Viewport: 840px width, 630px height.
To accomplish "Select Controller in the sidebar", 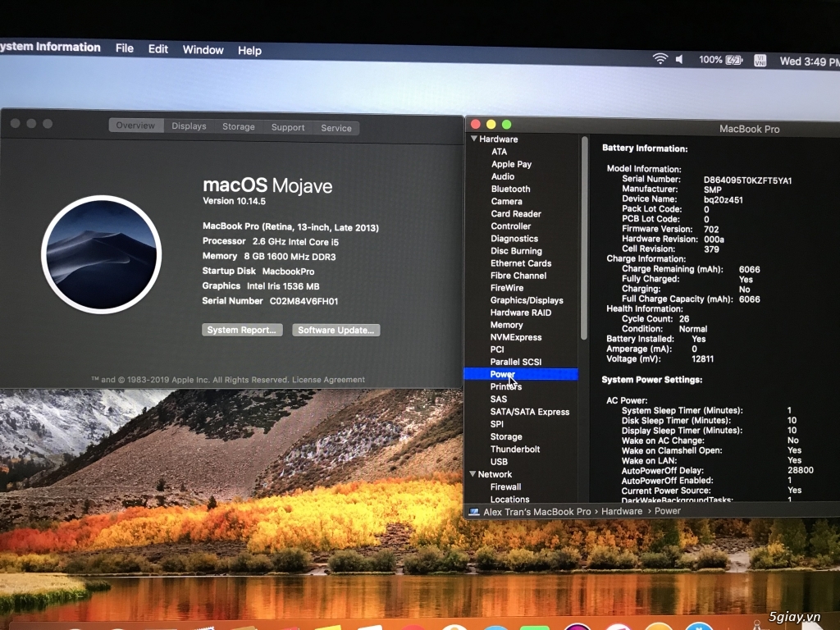I will 510,226.
